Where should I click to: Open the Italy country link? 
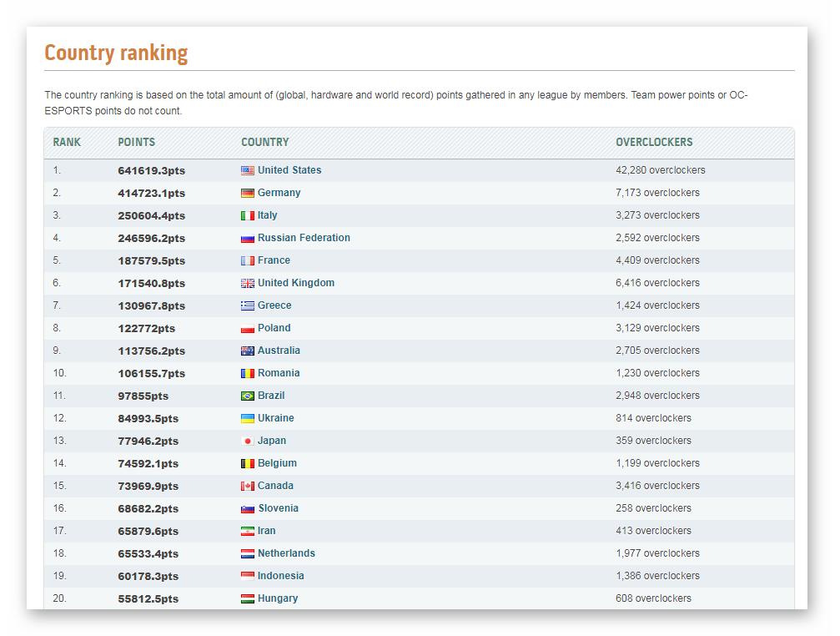[x=267, y=215]
